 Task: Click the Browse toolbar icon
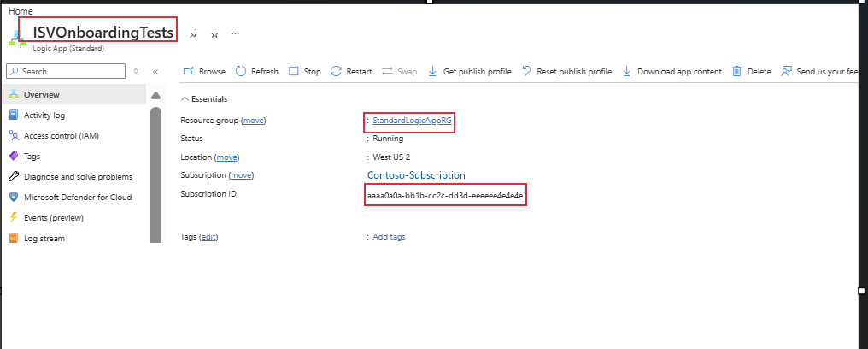(x=189, y=72)
